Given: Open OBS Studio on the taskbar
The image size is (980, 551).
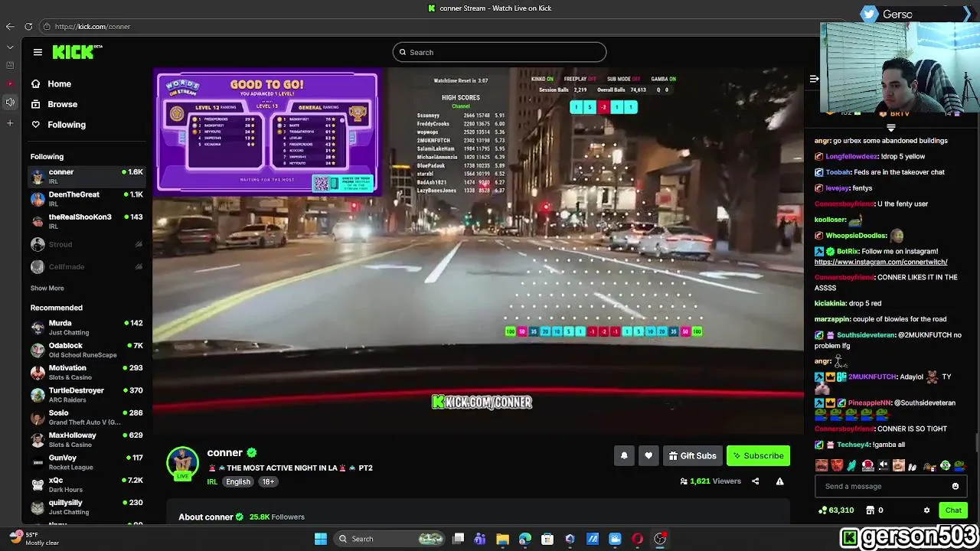Looking at the screenshot, I should coord(660,539).
